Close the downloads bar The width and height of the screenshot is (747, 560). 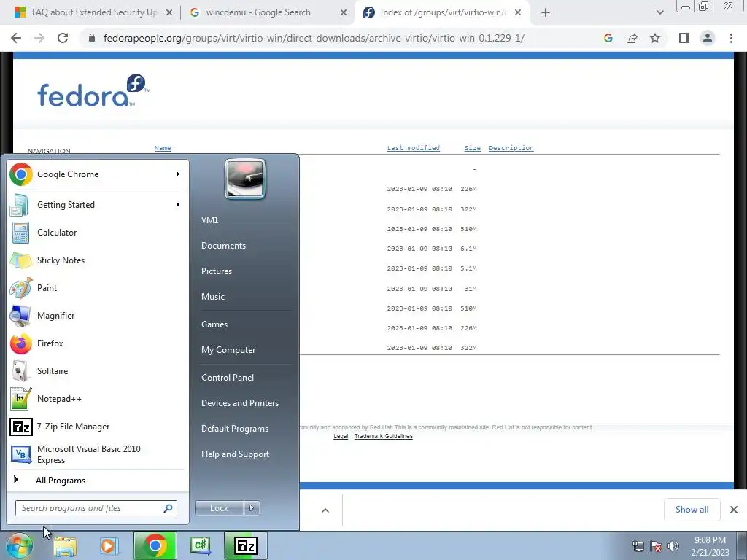[x=734, y=510]
